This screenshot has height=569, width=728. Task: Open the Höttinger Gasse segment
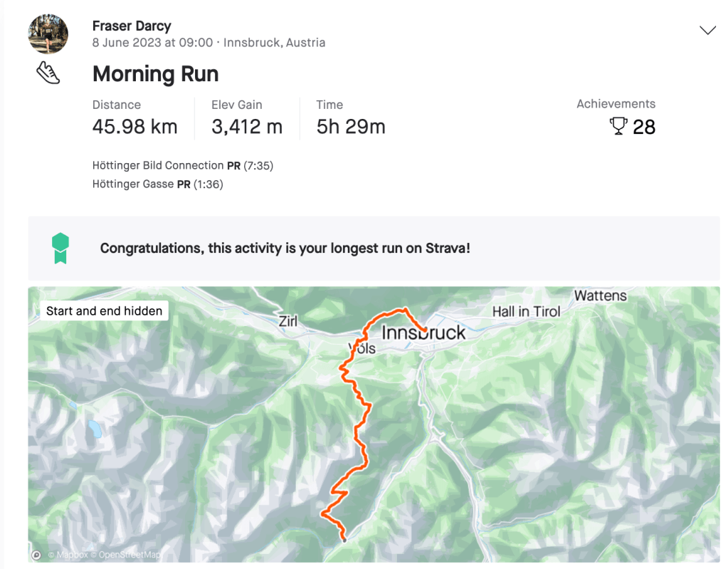click(x=133, y=184)
